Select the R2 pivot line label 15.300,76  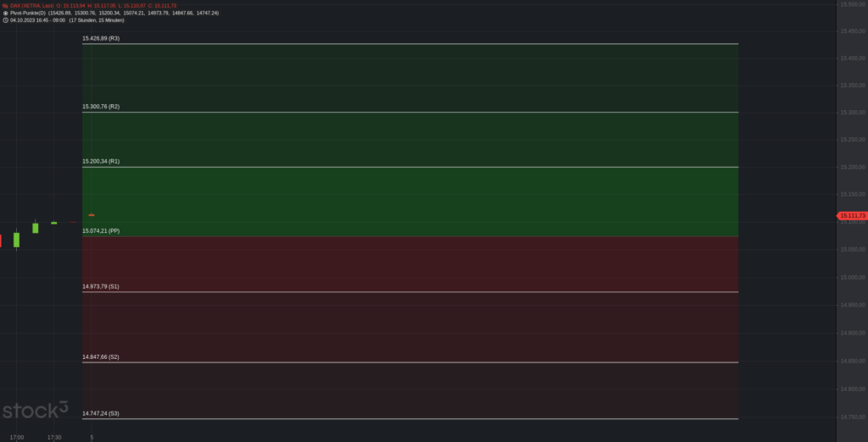tap(101, 107)
